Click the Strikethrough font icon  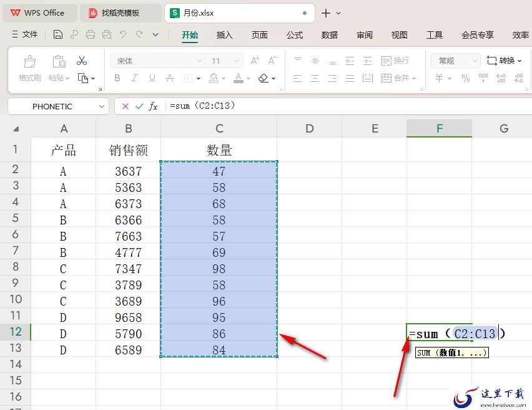pos(170,78)
